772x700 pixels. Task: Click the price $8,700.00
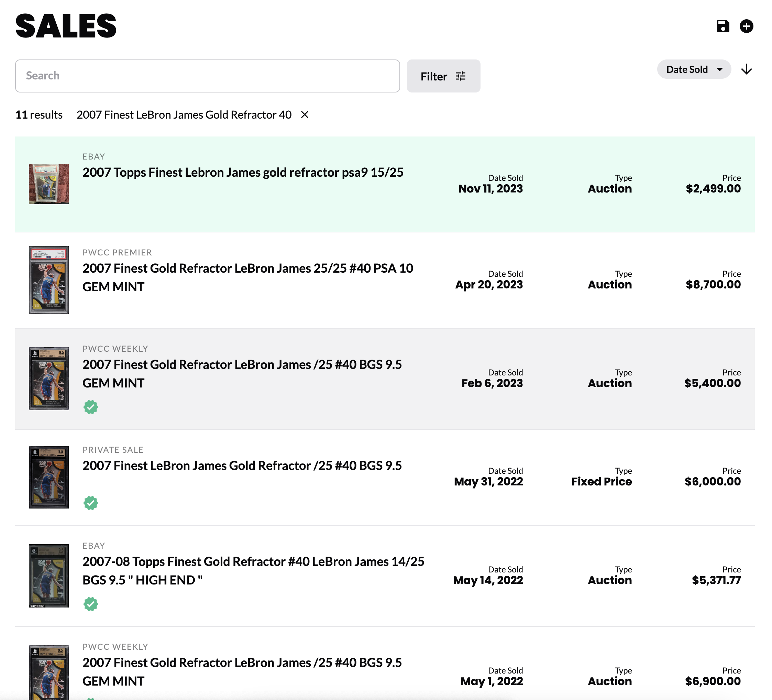tap(713, 285)
